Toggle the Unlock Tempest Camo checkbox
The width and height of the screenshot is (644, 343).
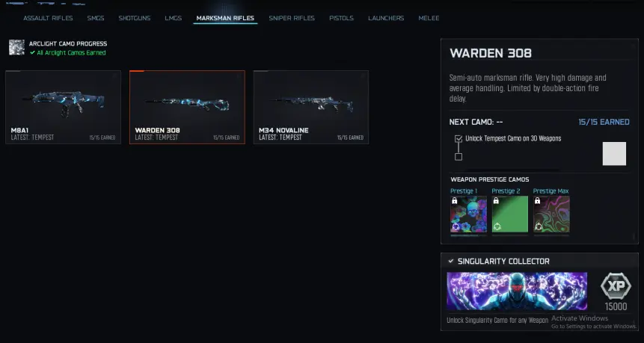(x=459, y=139)
